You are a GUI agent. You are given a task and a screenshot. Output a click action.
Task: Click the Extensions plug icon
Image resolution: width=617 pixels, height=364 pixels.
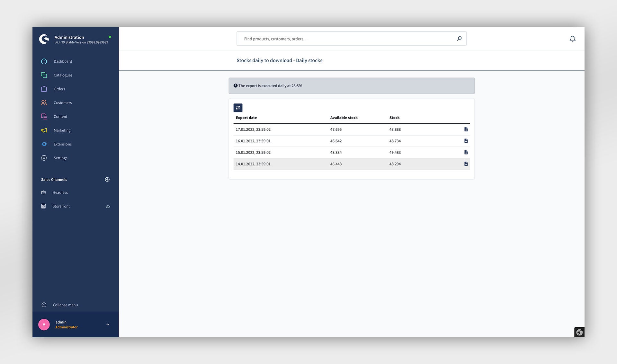click(44, 144)
